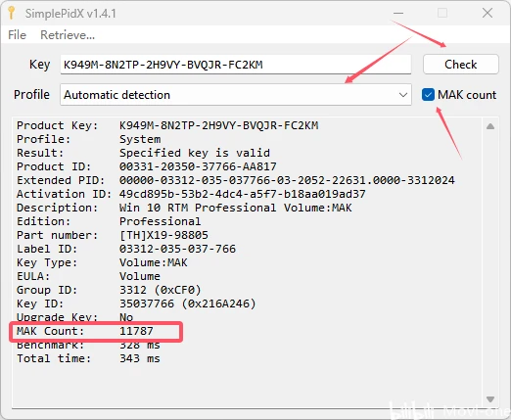This screenshot has width=511, height=420.
Task: Open the Retrieve... menu
Action: click(x=68, y=35)
